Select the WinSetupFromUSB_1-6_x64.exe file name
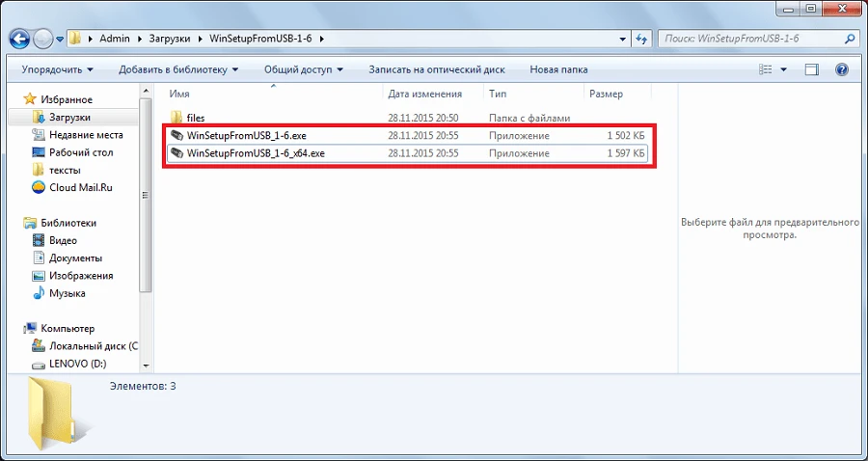The image size is (868, 461). tap(256, 153)
